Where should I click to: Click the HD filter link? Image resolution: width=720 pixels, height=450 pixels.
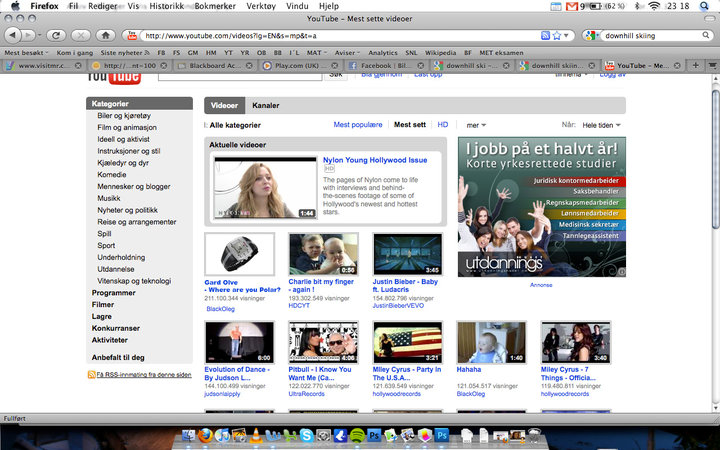[x=443, y=124]
